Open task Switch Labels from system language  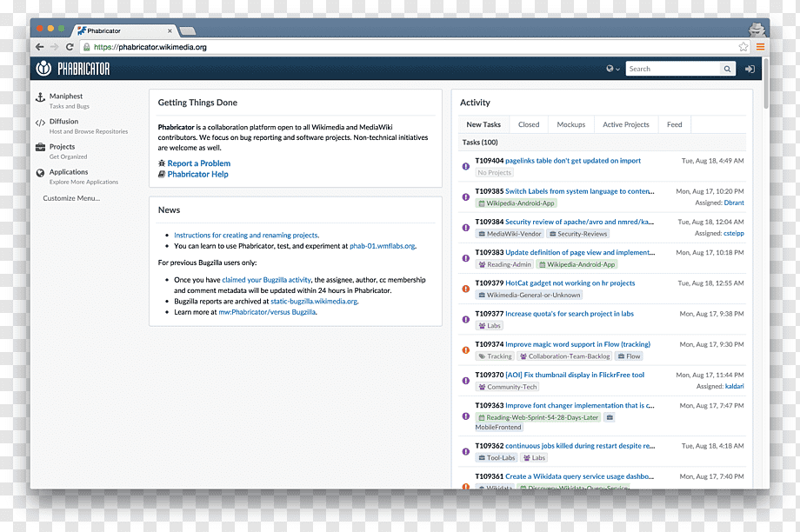tap(580, 191)
